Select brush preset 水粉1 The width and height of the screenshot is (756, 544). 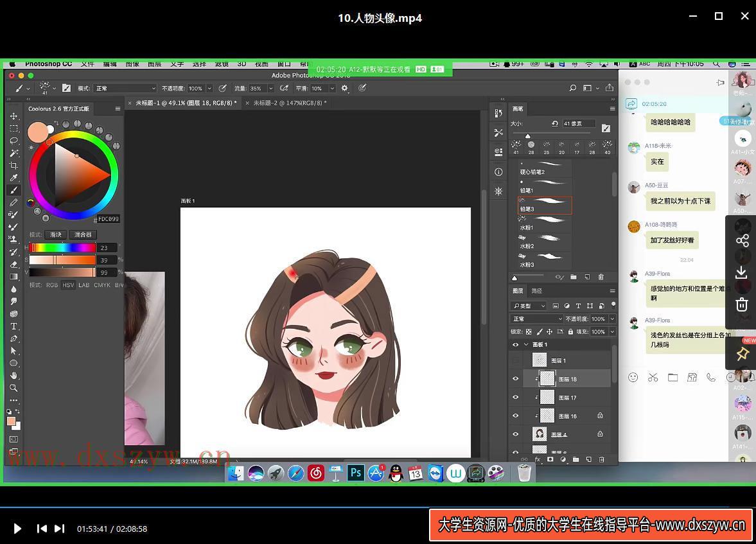click(545, 224)
